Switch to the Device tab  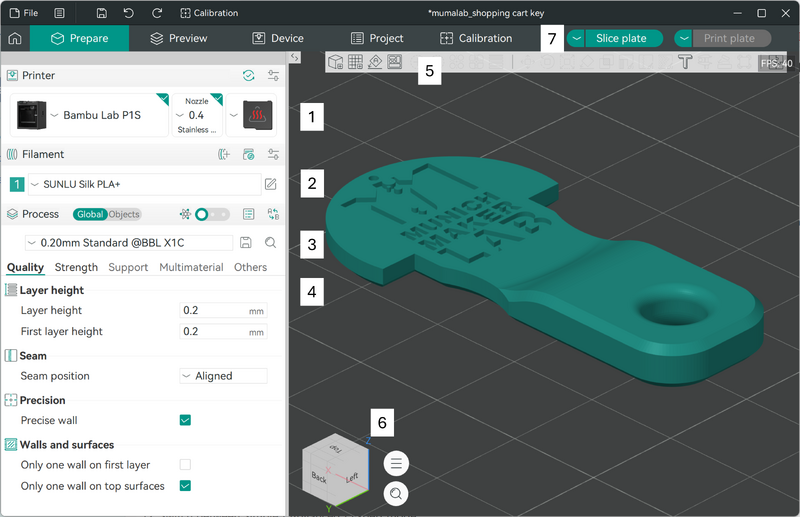(278, 38)
